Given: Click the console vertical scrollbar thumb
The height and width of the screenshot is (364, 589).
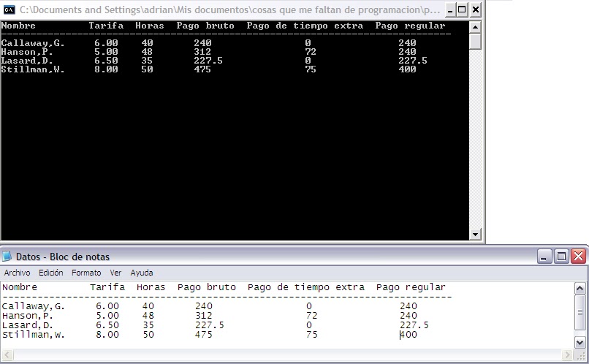Looking at the screenshot, I should [475, 42].
